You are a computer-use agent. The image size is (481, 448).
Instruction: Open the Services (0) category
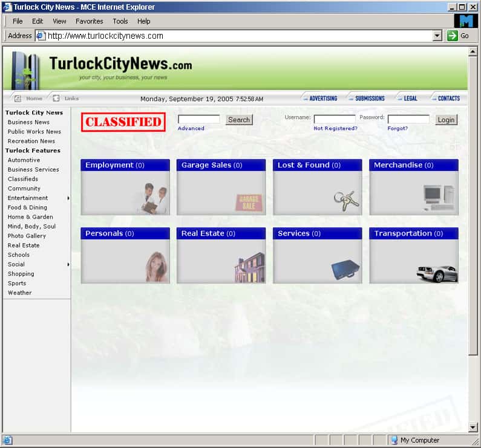point(318,233)
